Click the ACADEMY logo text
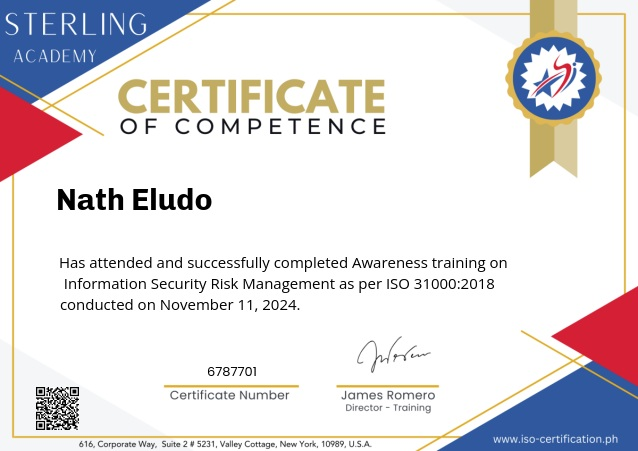Image resolution: width=638 pixels, height=451 pixels. (55, 56)
